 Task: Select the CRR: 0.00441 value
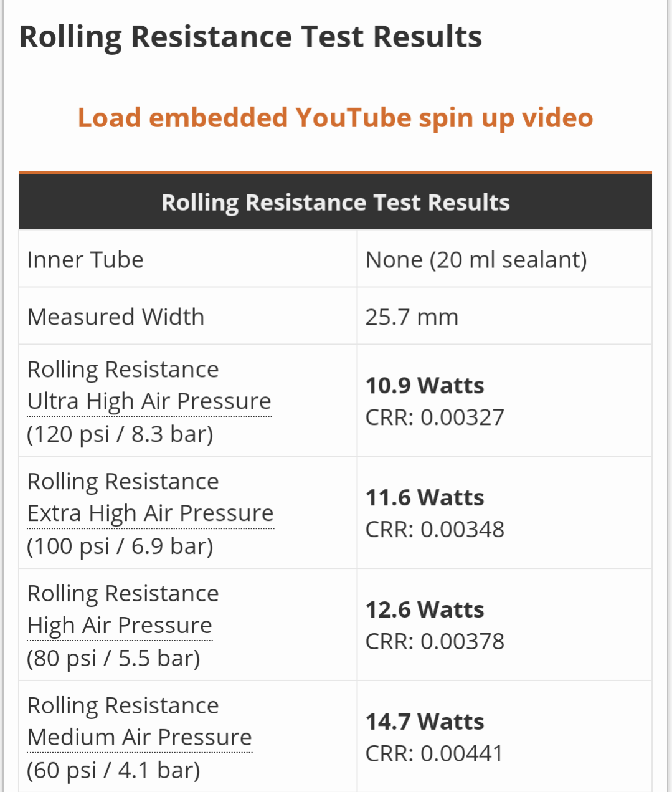click(433, 753)
